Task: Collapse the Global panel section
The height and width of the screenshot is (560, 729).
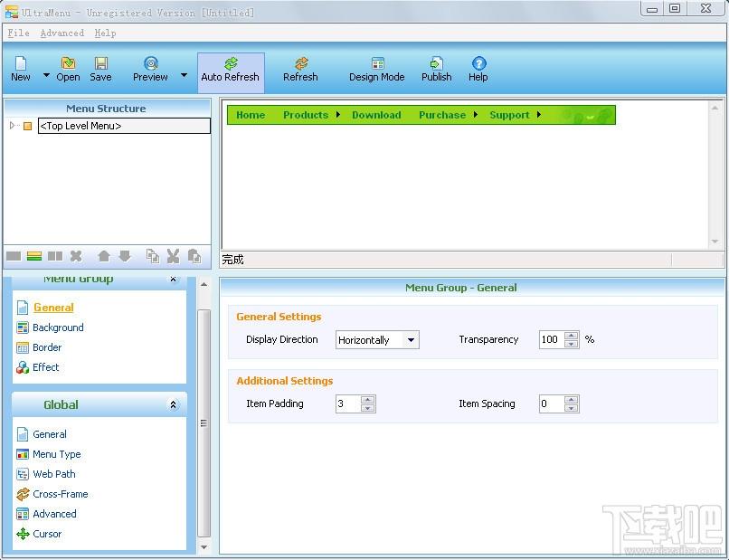Action: pyautogui.click(x=173, y=404)
